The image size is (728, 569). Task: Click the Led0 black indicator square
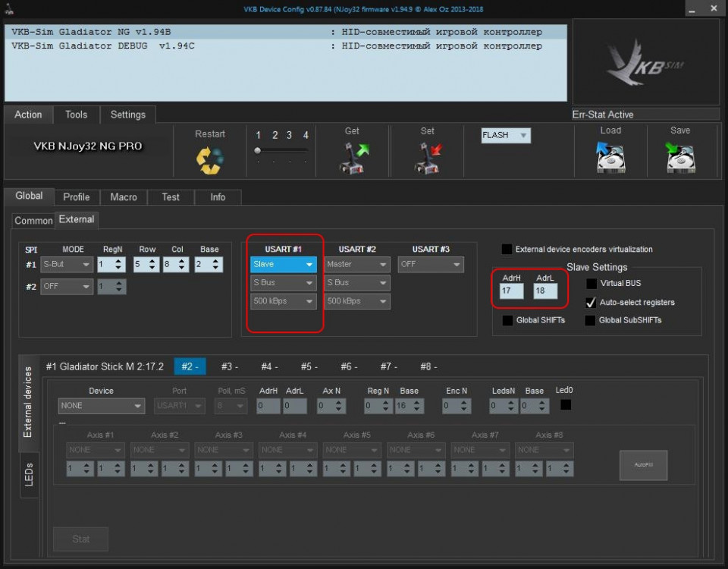566,405
